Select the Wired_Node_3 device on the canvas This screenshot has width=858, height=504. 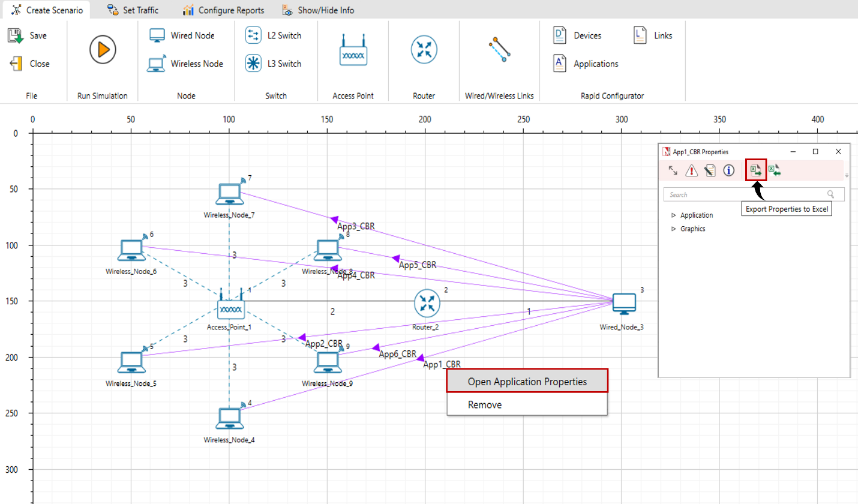624,304
